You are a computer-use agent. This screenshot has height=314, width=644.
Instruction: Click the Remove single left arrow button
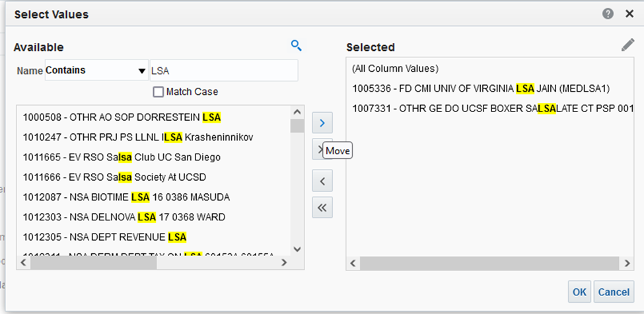pos(322,180)
